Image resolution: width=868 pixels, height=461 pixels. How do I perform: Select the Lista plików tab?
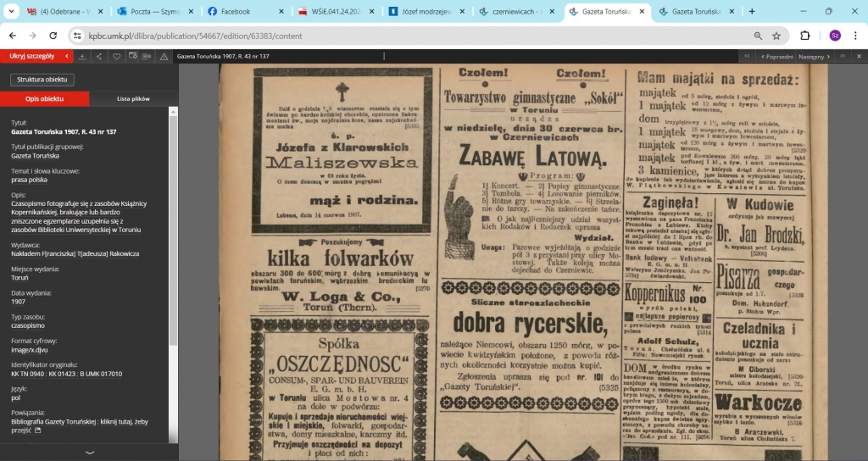coord(133,98)
